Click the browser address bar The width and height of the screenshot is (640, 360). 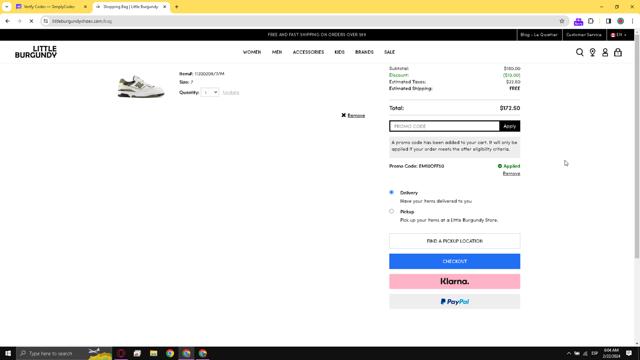point(302,21)
